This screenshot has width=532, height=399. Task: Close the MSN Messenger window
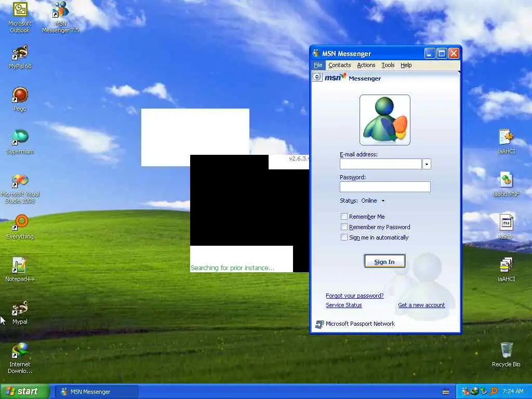point(454,54)
